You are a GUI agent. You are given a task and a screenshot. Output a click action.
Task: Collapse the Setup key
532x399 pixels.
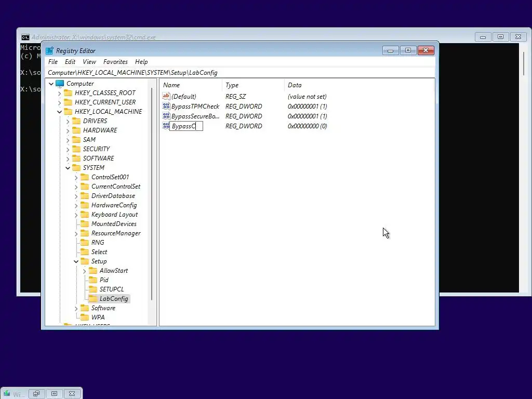(76, 261)
